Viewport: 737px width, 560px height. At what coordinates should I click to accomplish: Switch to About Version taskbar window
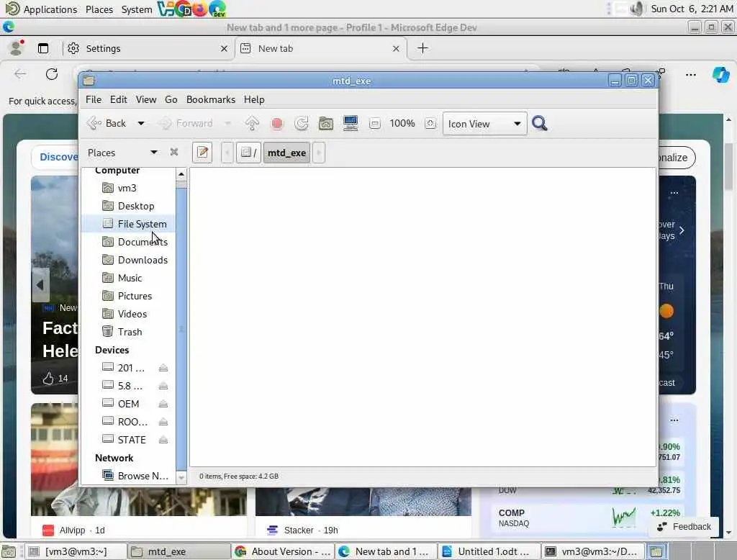(283, 551)
